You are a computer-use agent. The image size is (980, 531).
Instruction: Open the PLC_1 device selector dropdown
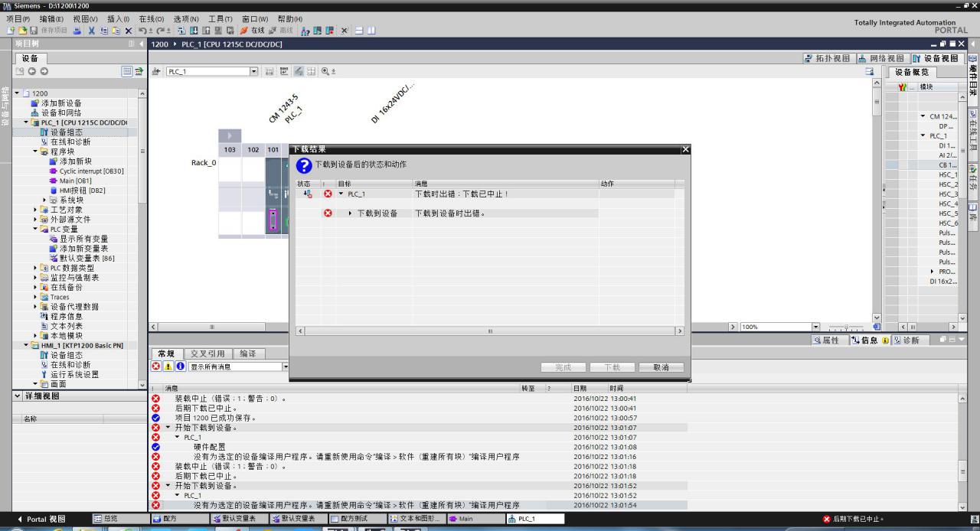[x=253, y=71]
